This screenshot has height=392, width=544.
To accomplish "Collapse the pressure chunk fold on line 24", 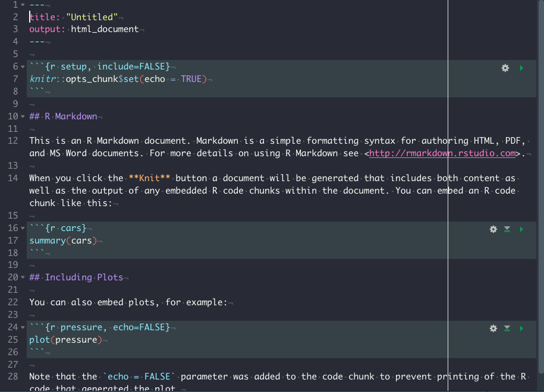I will click(x=22, y=327).
